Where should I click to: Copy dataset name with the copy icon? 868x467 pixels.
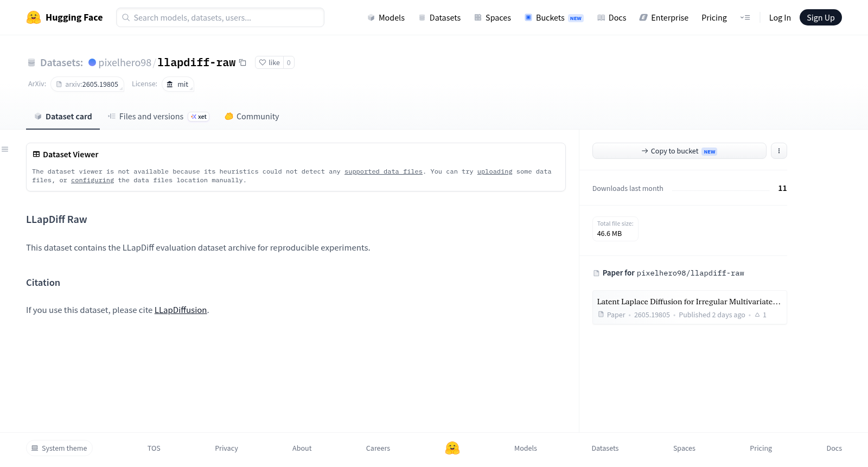click(242, 62)
